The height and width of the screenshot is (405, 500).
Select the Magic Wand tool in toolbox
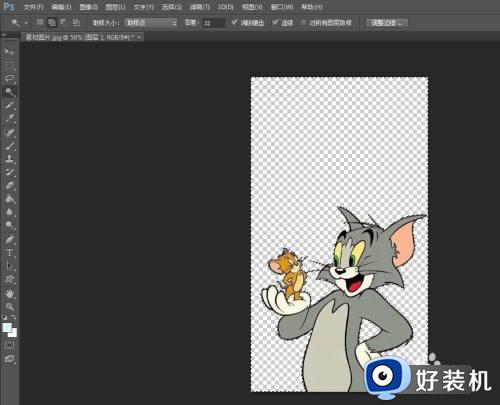coord(9,92)
